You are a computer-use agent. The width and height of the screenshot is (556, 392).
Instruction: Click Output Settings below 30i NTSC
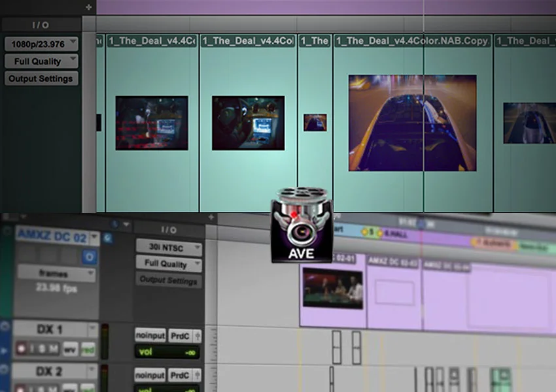coord(169,280)
